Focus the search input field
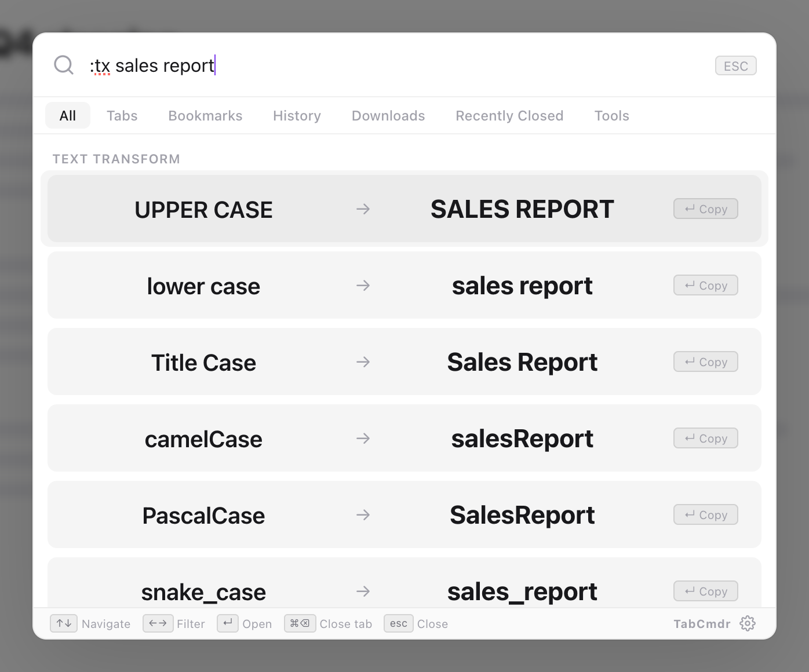The image size is (809, 672). [x=394, y=65]
